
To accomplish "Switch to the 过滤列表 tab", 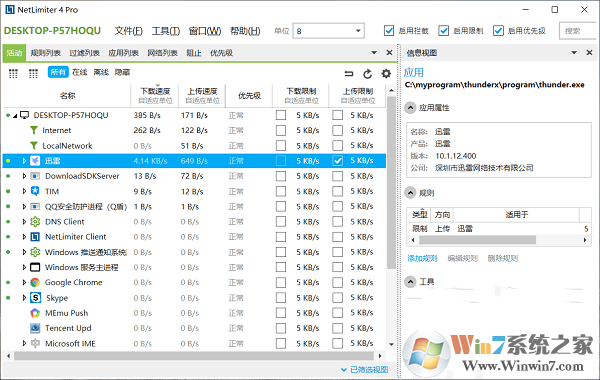I will (x=85, y=53).
